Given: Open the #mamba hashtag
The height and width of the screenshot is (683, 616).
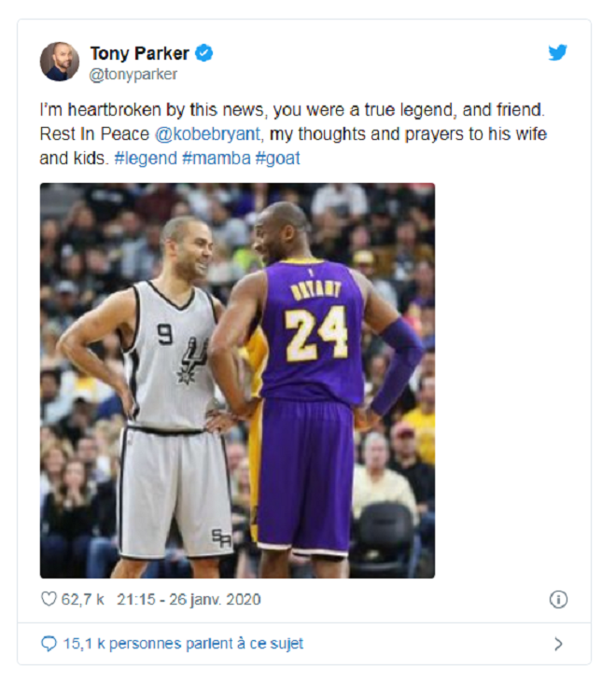Looking at the screenshot, I should (x=217, y=158).
